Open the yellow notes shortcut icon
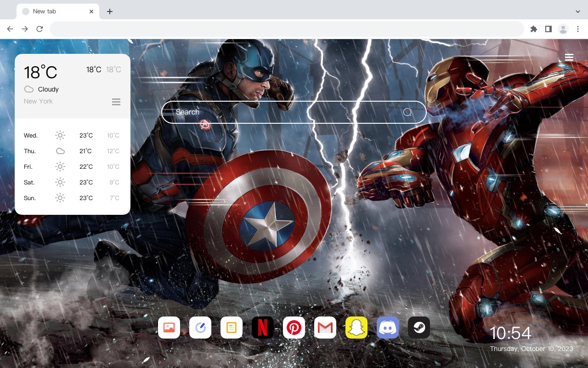 pos(232,328)
